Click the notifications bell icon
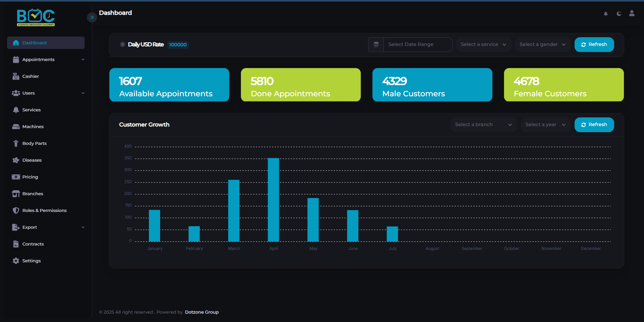Viewport: 644px width, 322px height. pos(606,14)
